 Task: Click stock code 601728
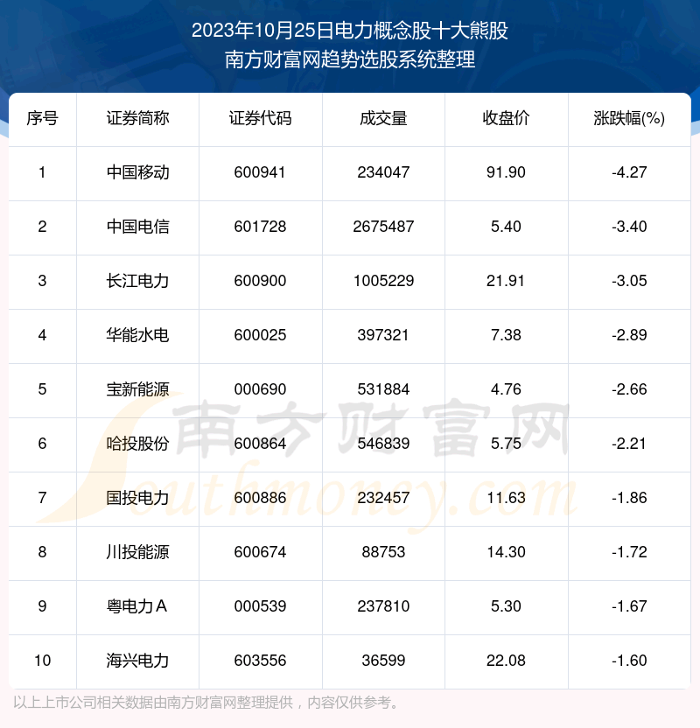[260, 227]
